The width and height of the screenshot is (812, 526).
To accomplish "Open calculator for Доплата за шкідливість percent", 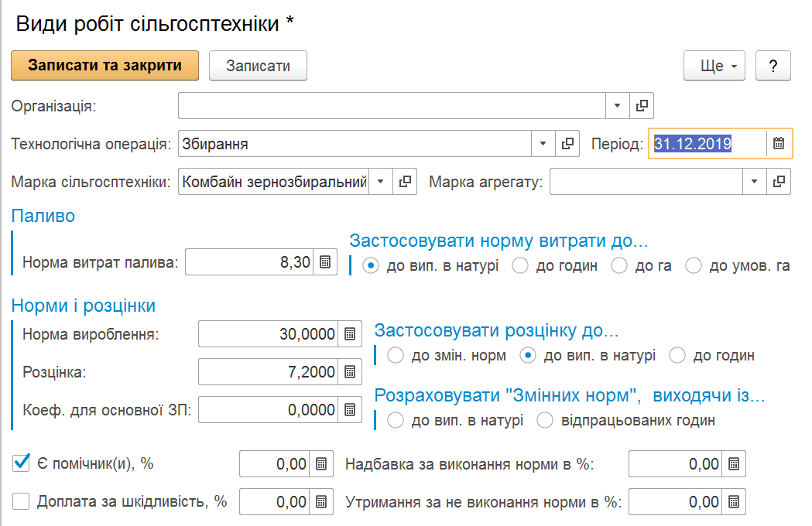I will tap(321, 502).
